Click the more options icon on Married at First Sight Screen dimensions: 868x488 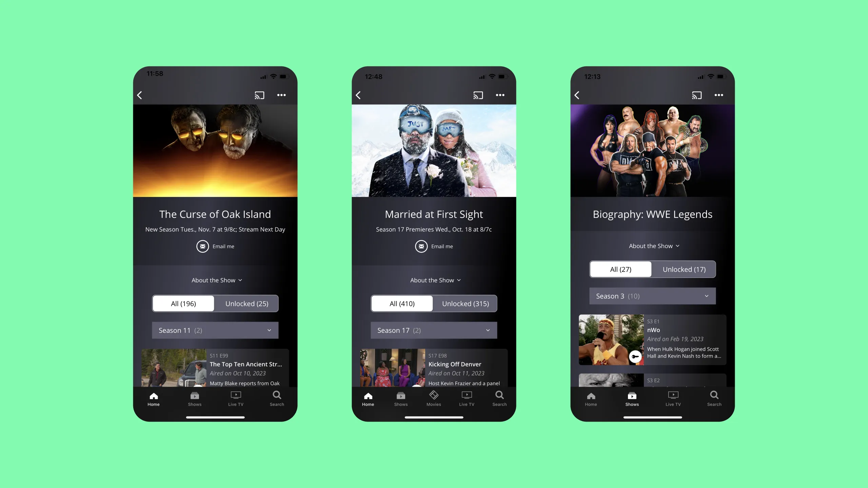[x=500, y=95]
